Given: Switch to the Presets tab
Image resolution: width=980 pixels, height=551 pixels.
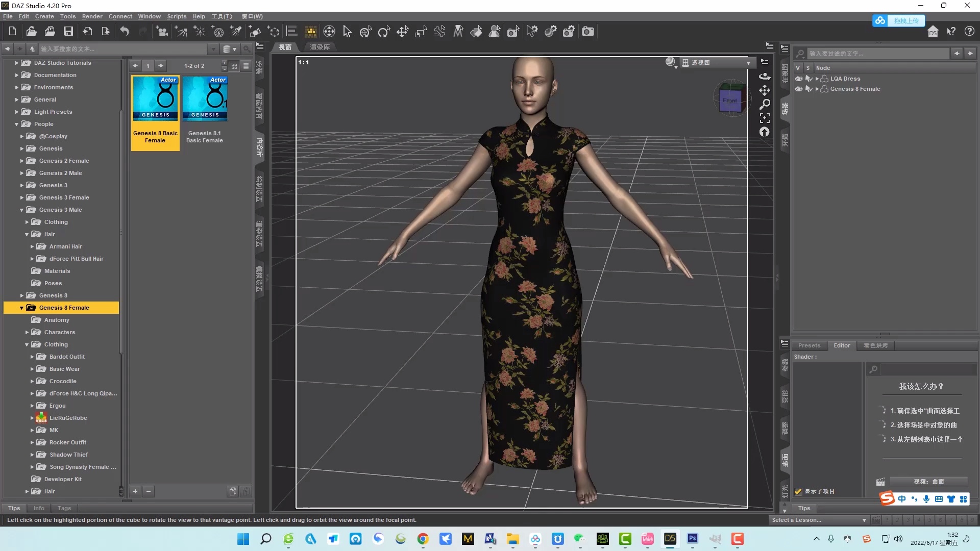Looking at the screenshot, I should click(x=809, y=345).
